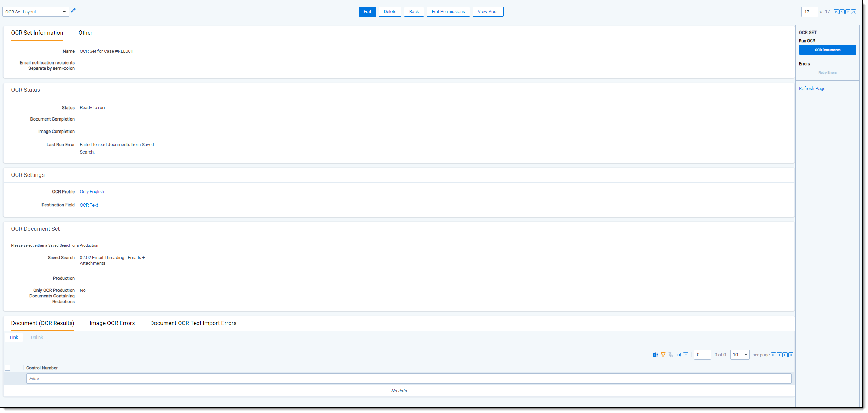Click the vertical row height icon
868x413 pixels.
click(x=686, y=355)
